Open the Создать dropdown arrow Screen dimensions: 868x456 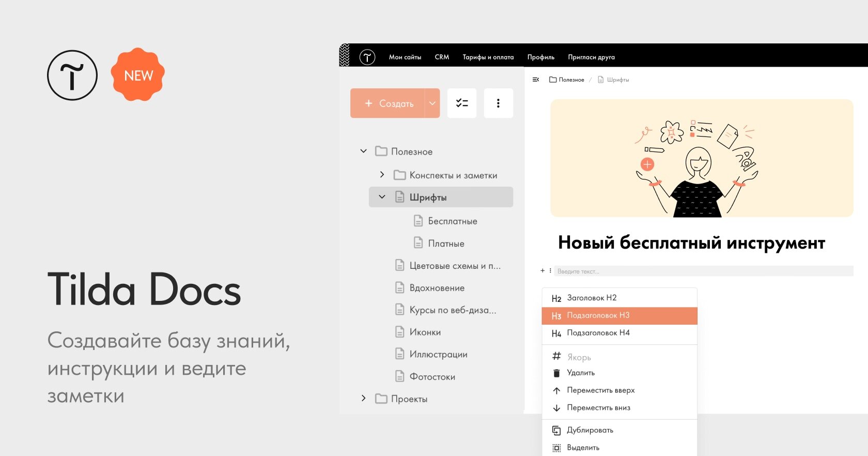point(432,103)
